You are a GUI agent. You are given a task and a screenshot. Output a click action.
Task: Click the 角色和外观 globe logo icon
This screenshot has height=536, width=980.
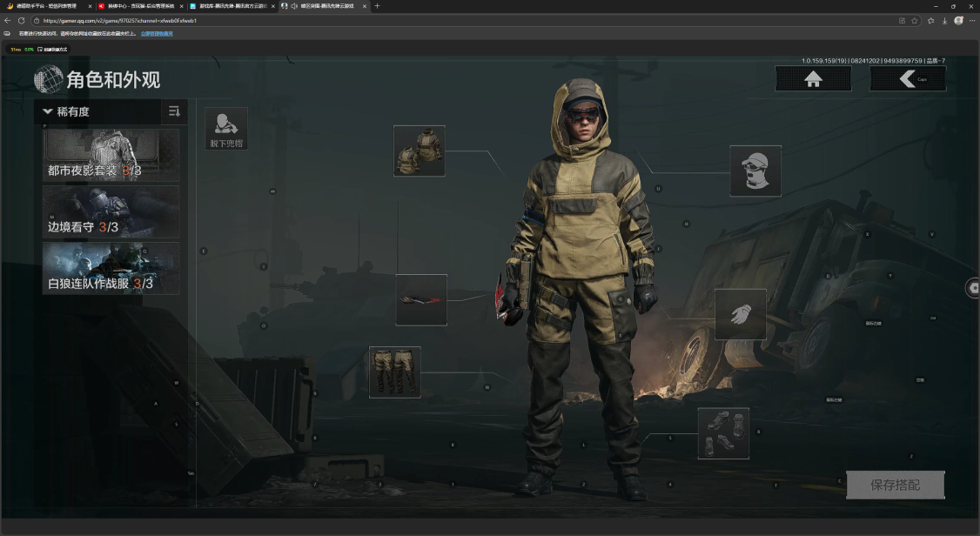(x=48, y=79)
